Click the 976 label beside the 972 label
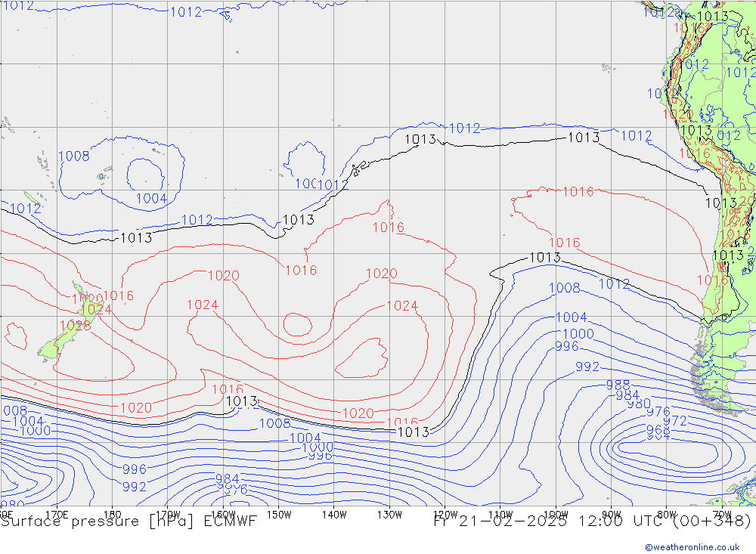The height and width of the screenshot is (554, 756). 658,412
